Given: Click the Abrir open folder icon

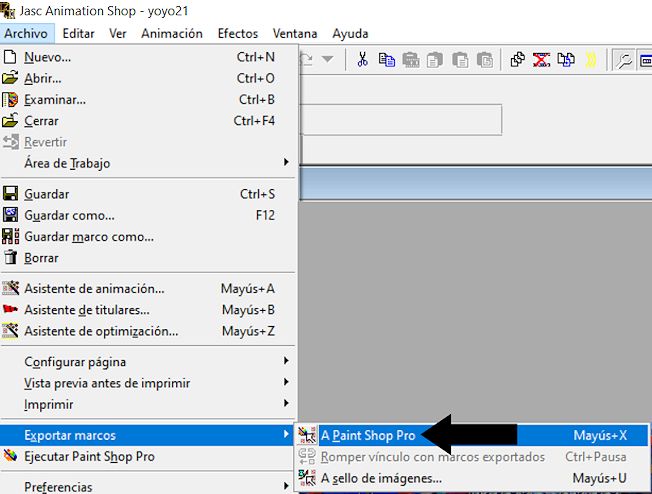Looking at the screenshot, I should pos(10,78).
